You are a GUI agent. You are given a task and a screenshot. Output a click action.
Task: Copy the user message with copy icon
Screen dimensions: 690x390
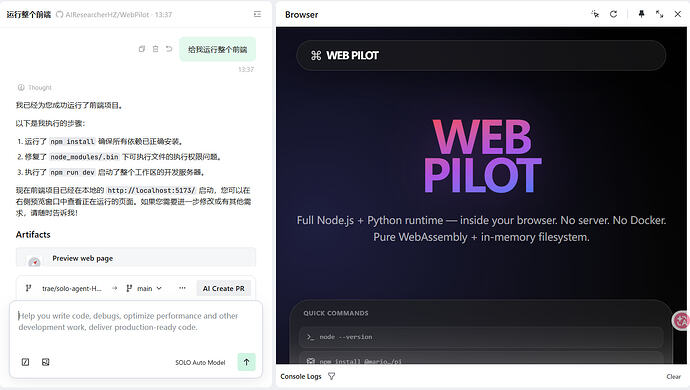point(142,49)
